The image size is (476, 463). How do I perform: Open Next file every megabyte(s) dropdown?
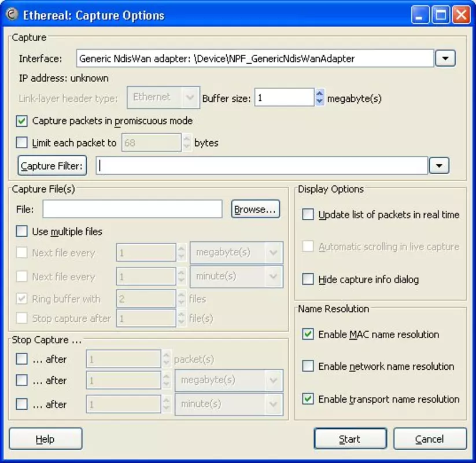pos(237,252)
